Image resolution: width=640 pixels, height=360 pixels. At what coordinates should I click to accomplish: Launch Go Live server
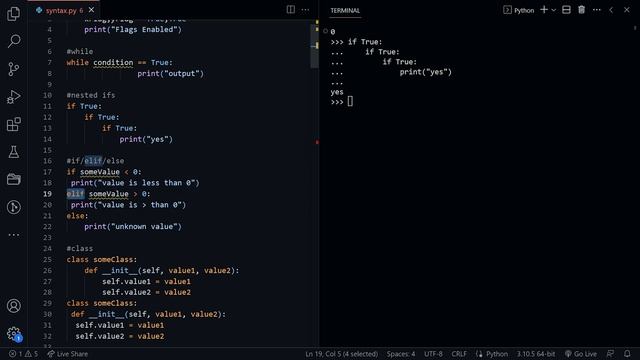tap(580, 354)
